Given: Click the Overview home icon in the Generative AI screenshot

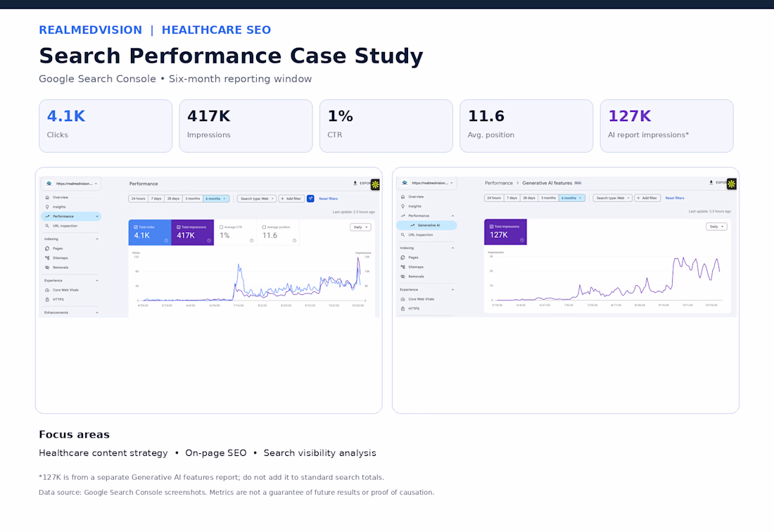Looking at the screenshot, I should point(402,197).
